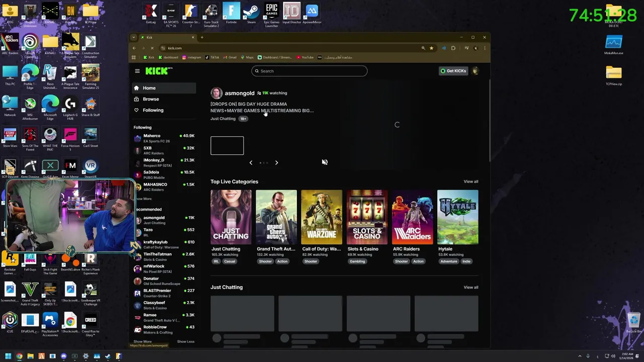Stop the page loading in Chrome

click(152, 48)
